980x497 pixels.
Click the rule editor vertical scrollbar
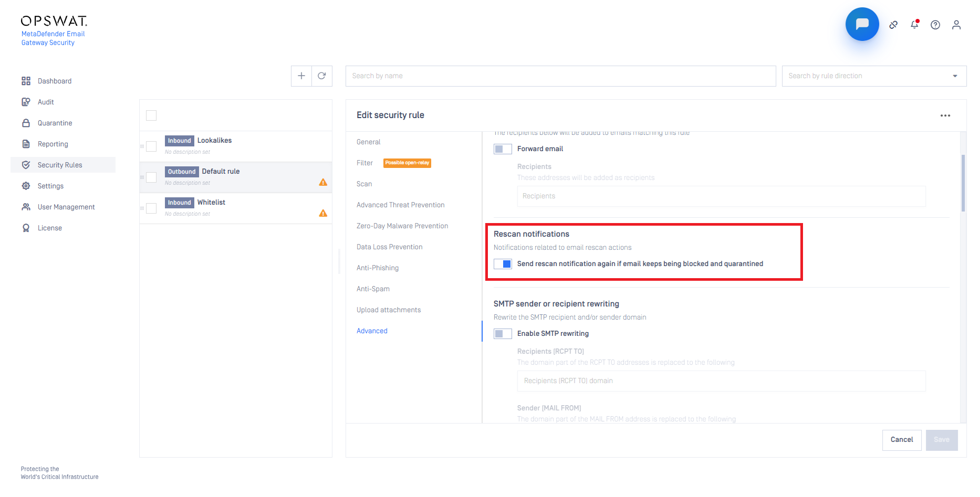click(x=963, y=183)
